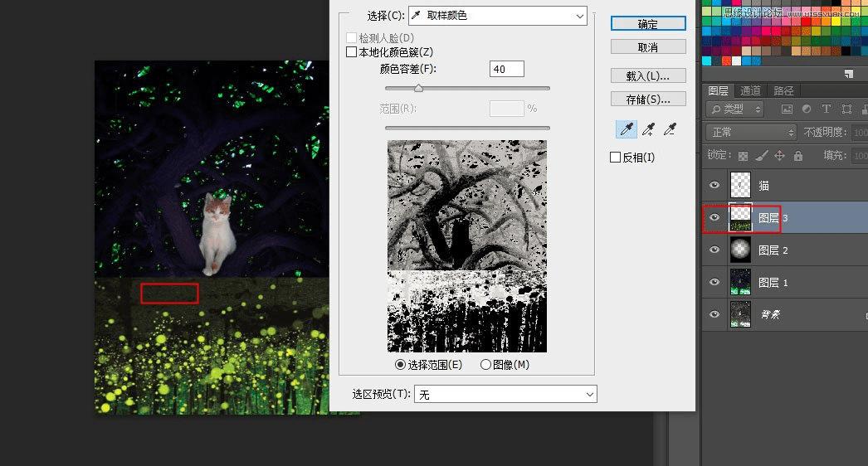Click the adjustment layer filter icon
This screenshot has height=466, width=868.
click(x=807, y=109)
